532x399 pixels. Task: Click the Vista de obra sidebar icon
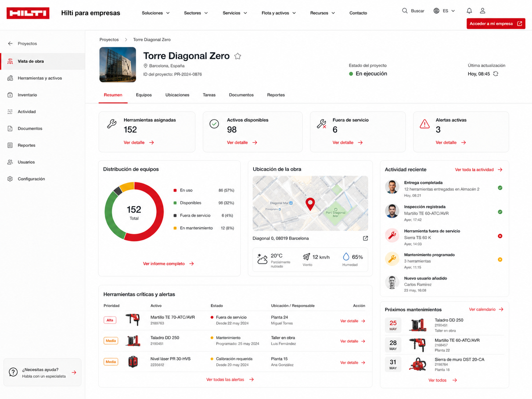[10, 61]
